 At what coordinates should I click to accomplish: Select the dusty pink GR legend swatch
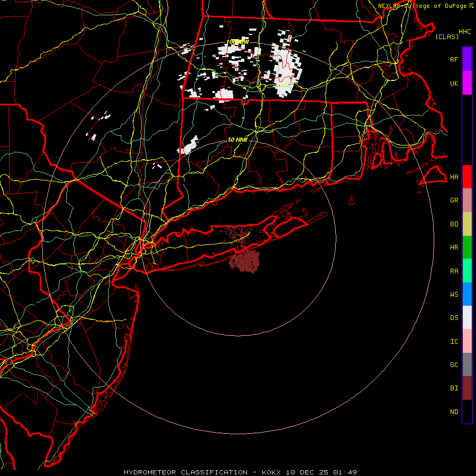click(467, 200)
